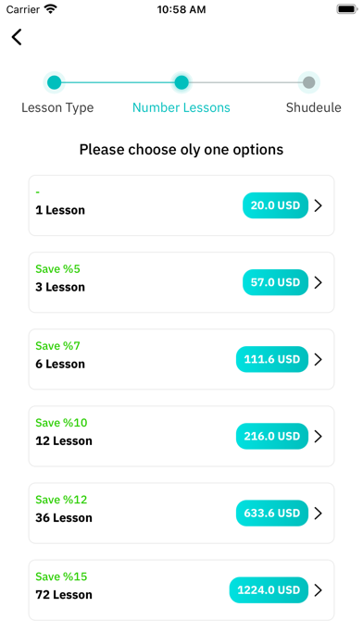The width and height of the screenshot is (363, 644).
Task: Click the progress line between first steps
Action: pyautogui.click(x=118, y=82)
